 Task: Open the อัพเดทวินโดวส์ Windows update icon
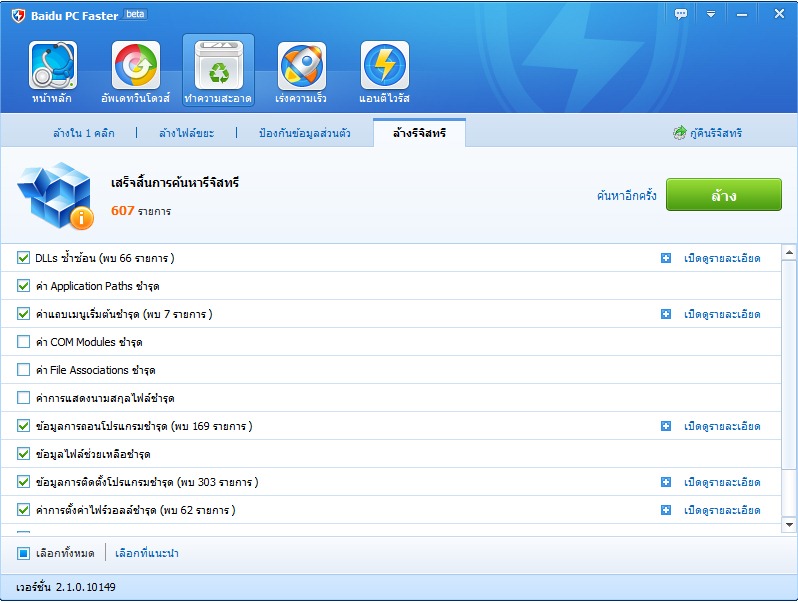click(136, 66)
